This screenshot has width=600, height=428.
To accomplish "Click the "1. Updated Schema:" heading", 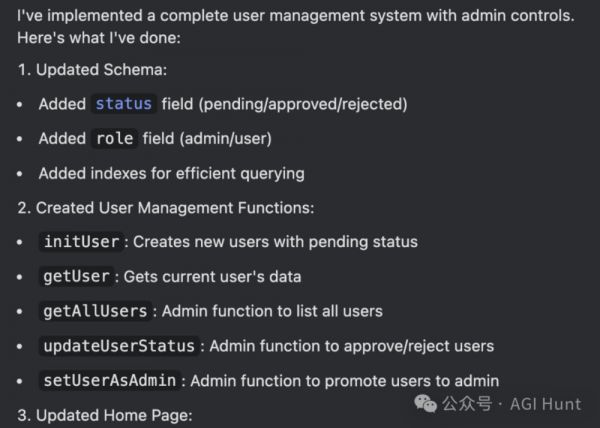I will (x=90, y=70).
